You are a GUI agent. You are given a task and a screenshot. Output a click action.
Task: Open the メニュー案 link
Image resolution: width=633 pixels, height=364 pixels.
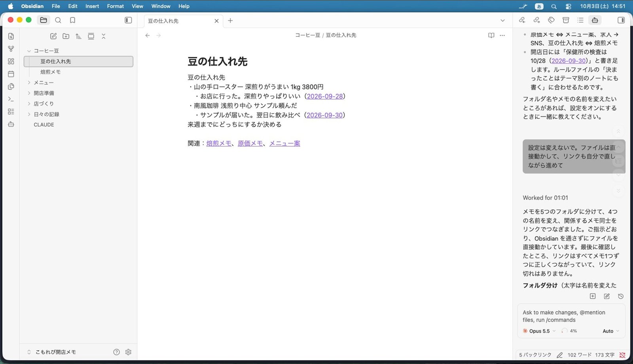(x=285, y=143)
